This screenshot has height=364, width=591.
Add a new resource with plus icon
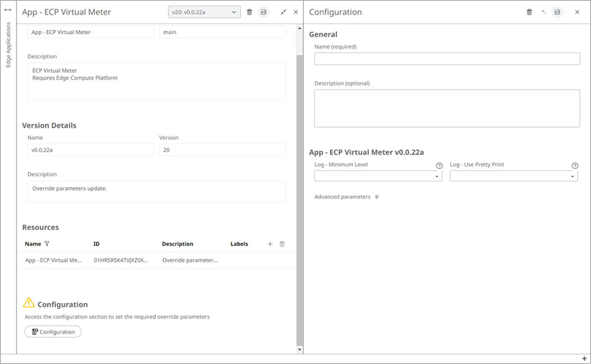[x=270, y=244]
